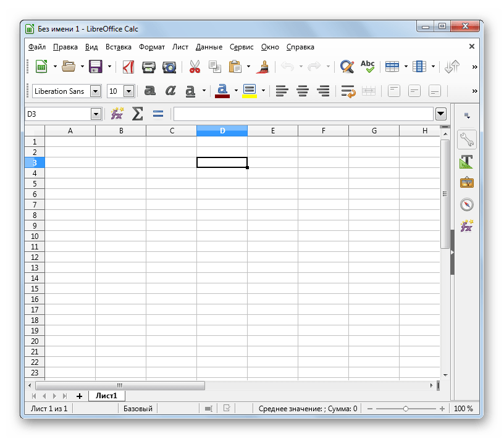Image resolution: width=504 pixels, height=439 pixels.
Task: Open the font color dropdown arrow
Action: coord(236,91)
